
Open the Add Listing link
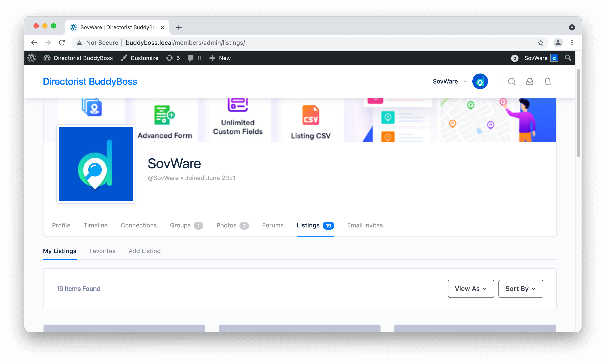tap(145, 251)
